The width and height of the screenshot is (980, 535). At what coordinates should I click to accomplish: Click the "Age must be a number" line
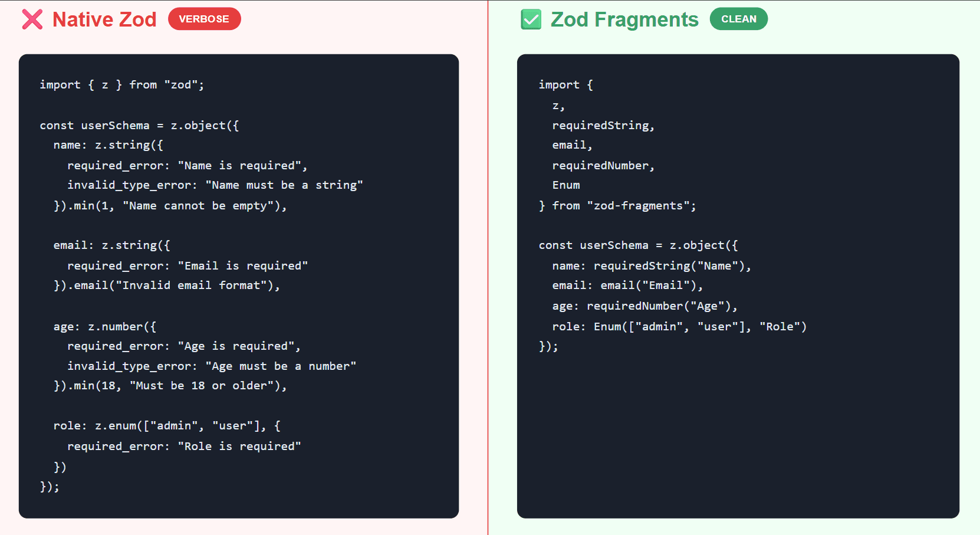coord(211,366)
